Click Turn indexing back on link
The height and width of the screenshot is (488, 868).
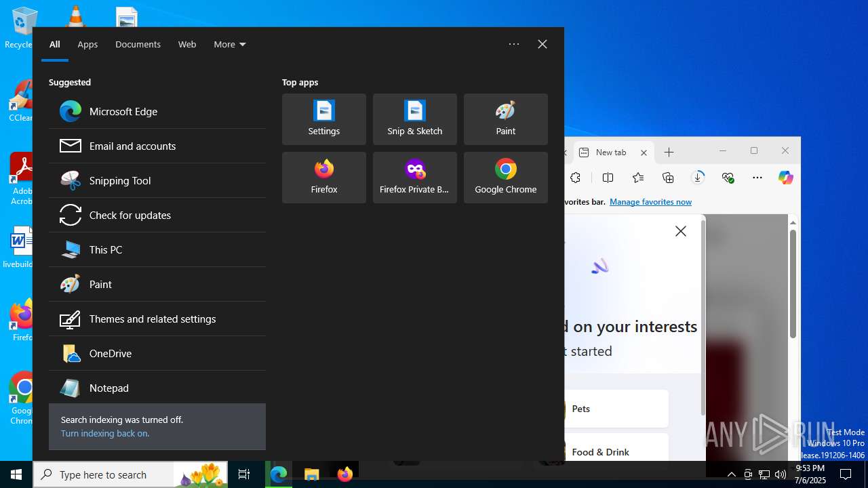pyautogui.click(x=105, y=433)
